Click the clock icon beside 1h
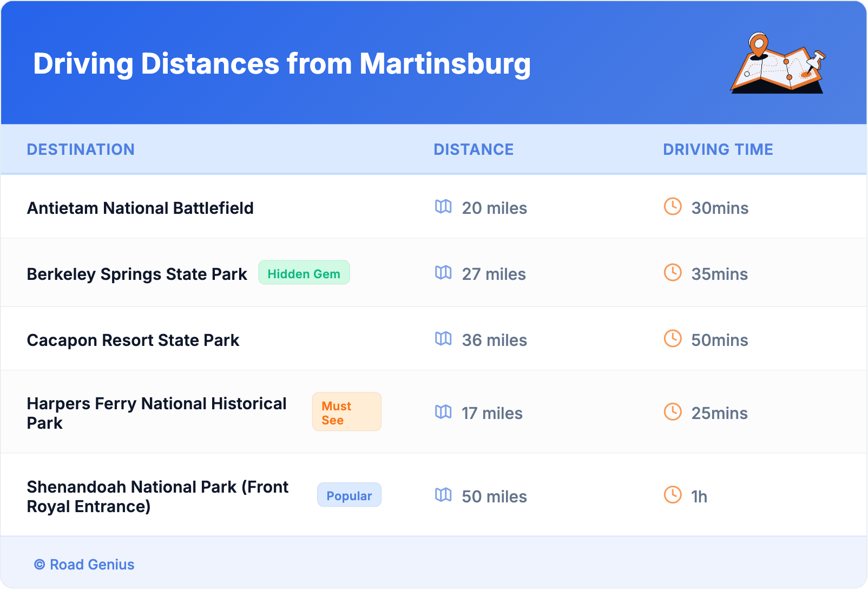Image resolution: width=868 pixels, height=589 pixels. click(x=673, y=495)
